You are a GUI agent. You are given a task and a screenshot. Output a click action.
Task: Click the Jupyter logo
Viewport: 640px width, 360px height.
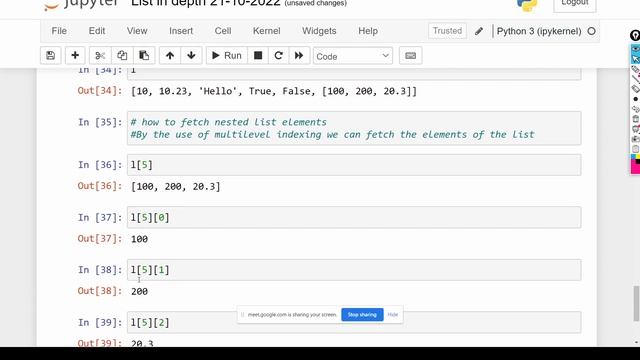pos(81,4)
